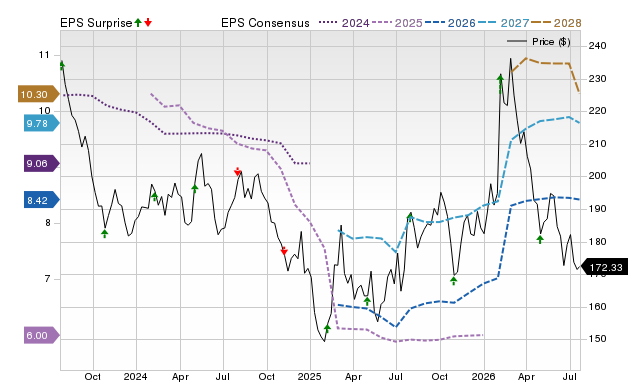
Task: Click the 230 label on the price axis
Action: coord(598,78)
